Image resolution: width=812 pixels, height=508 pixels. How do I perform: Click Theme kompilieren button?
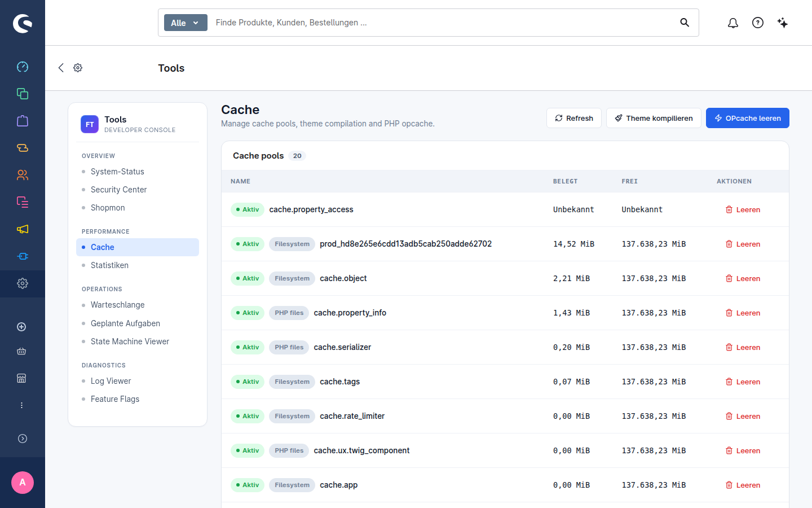[654, 118]
